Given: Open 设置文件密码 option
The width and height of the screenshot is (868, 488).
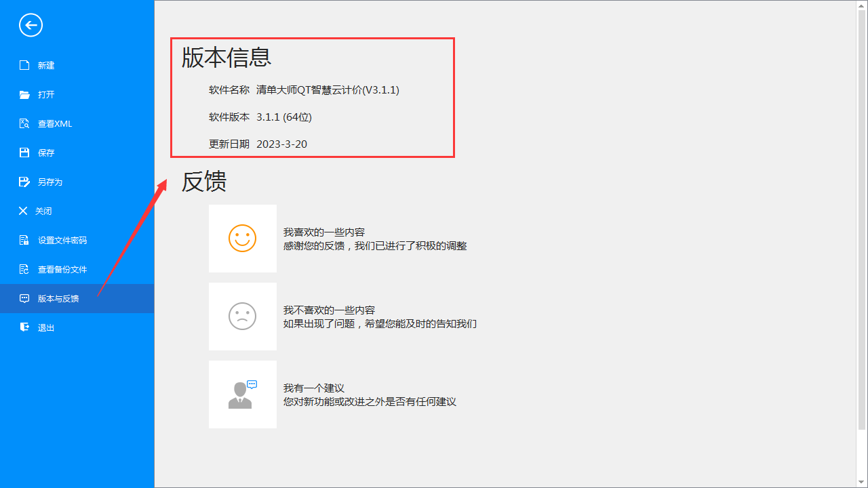Looking at the screenshot, I should coord(77,240).
